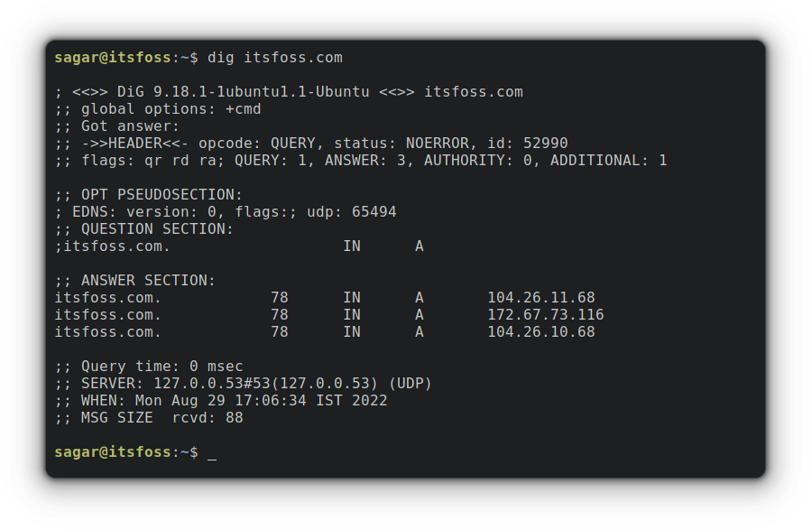812x530 pixels.
Task: Click the IP address 172.67.73.116
Action: (545, 315)
